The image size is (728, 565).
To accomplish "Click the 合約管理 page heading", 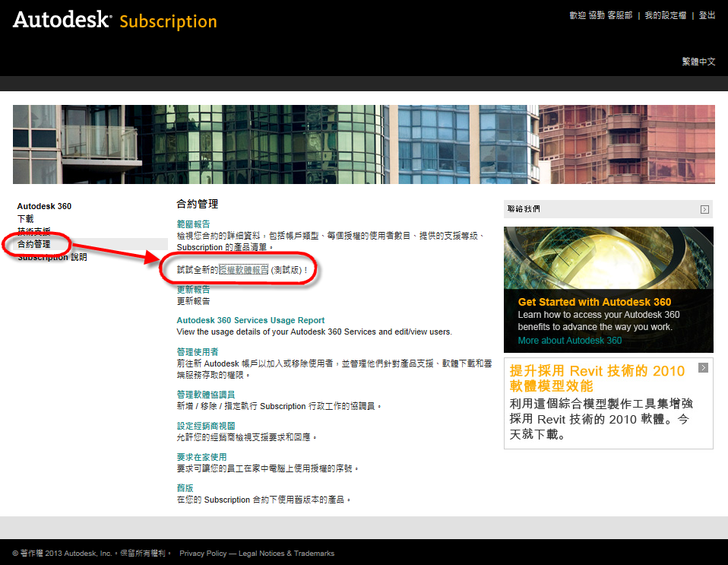I will (x=198, y=204).
